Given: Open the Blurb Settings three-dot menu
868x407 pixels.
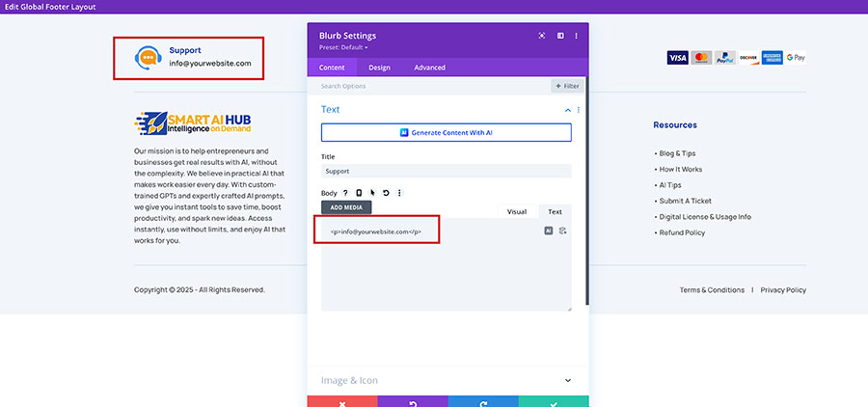Looking at the screenshot, I should tap(576, 36).
